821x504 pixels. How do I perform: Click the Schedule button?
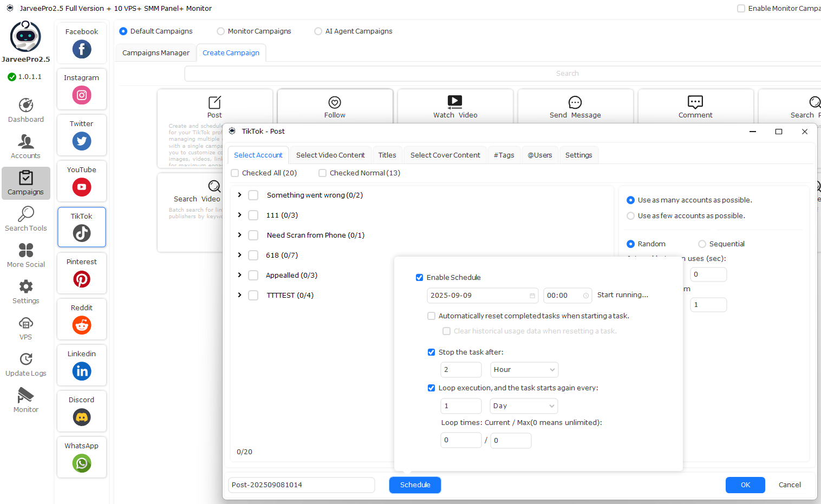tap(415, 485)
